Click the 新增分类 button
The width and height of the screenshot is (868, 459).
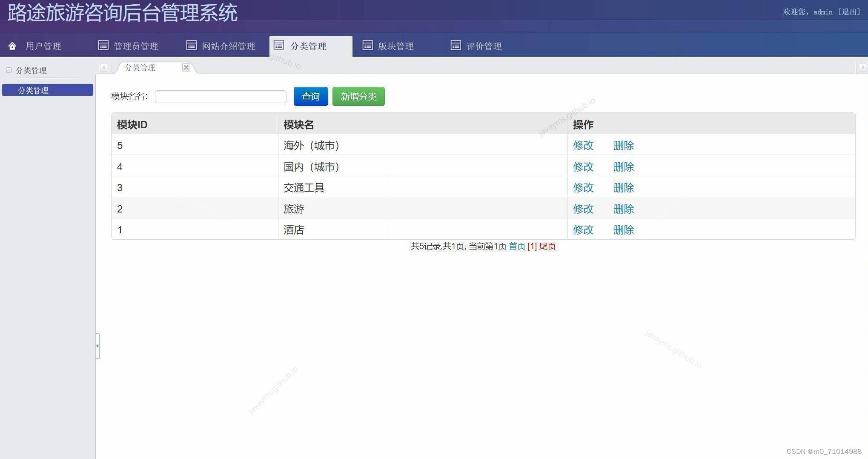pos(358,96)
